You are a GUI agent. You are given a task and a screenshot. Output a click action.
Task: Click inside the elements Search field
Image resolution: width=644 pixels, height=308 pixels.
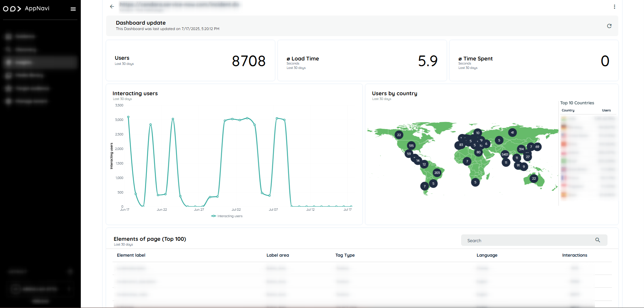point(534,240)
